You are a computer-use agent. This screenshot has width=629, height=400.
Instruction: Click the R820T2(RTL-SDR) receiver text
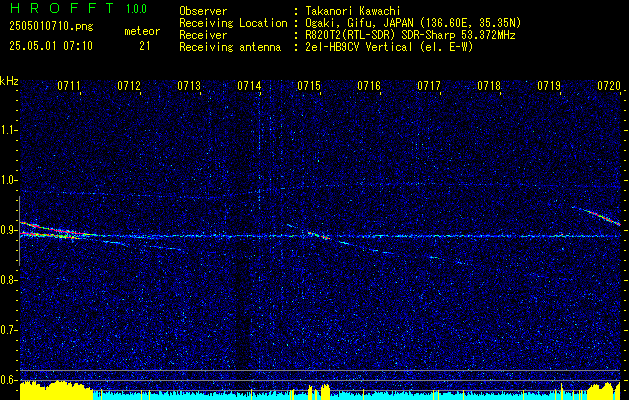[x=410, y=35]
